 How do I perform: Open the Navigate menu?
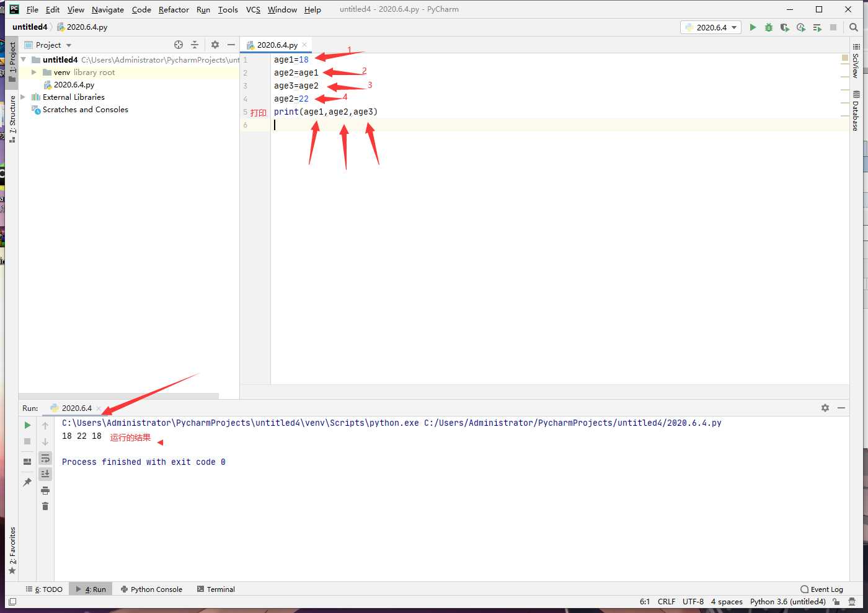[108, 9]
